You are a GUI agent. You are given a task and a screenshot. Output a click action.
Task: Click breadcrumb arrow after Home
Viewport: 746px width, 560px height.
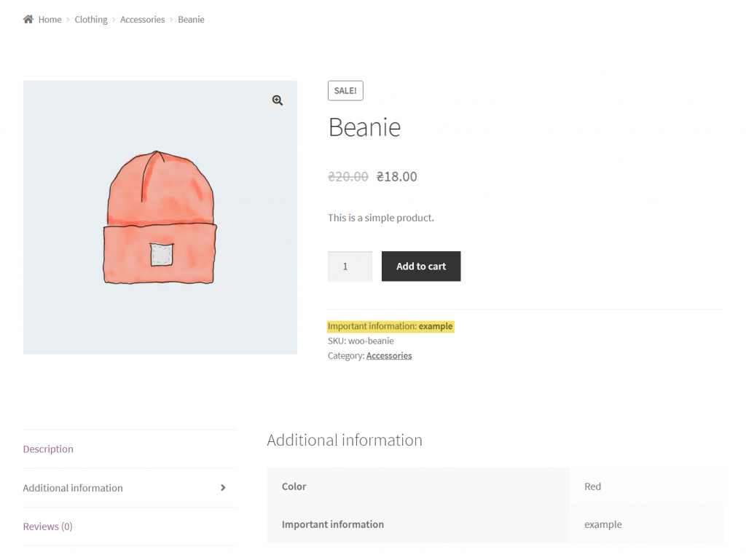[68, 20]
